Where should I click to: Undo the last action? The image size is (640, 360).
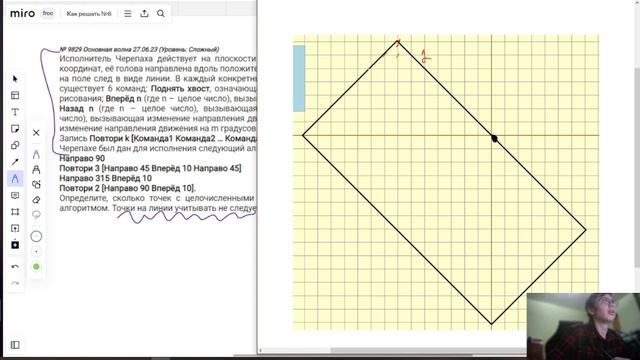point(15,267)
